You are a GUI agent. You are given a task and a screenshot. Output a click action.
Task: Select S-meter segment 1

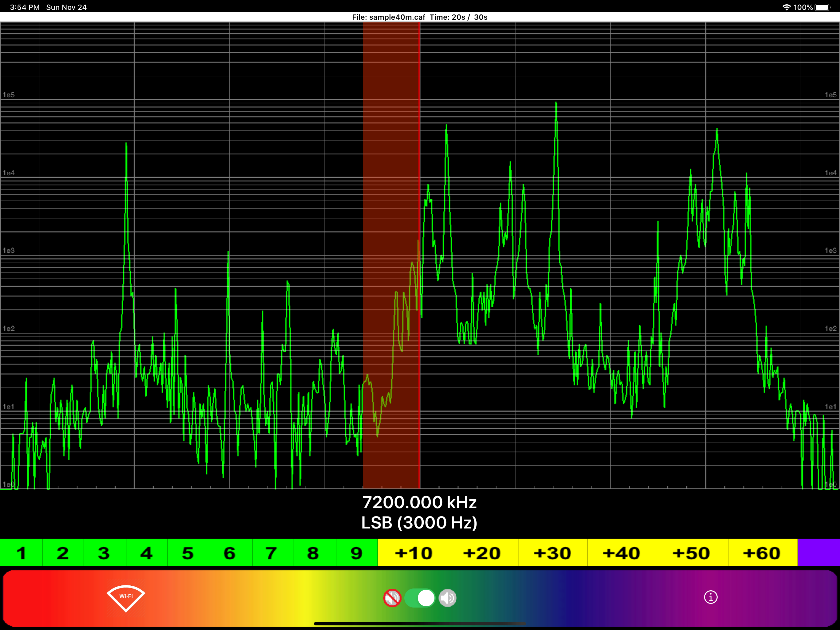tap(21, 552)
